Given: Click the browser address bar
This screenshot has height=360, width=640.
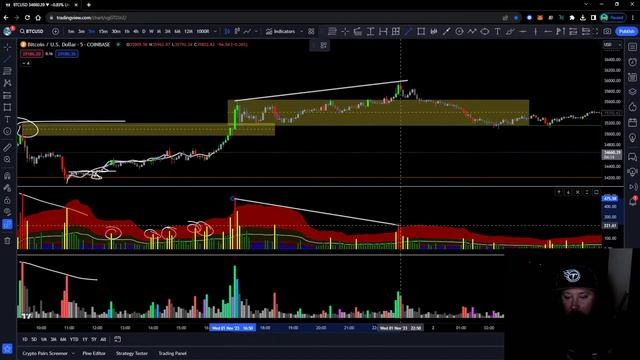Looking at the screenshot, I should [273, 18].
